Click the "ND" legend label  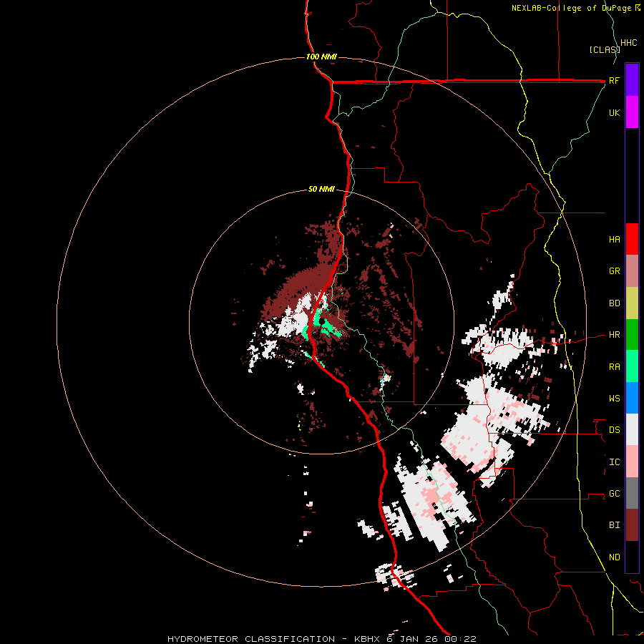pyautogui.click(x=614, y=557)
